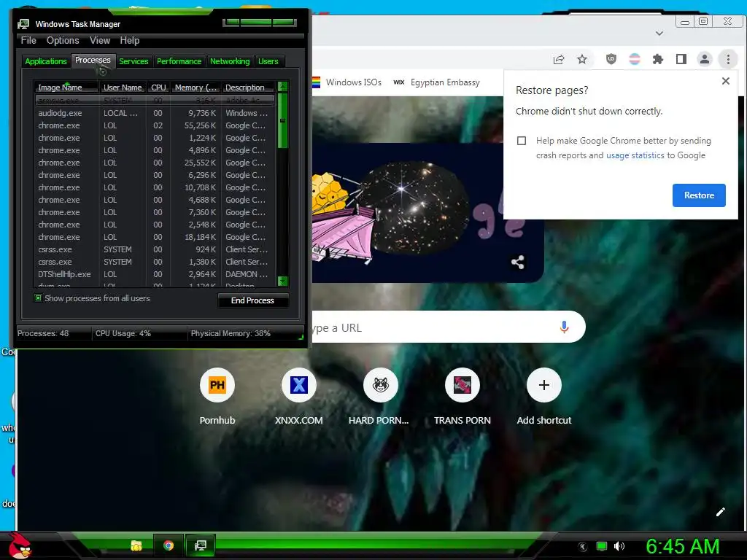Switch to the Applications tab

46,61
